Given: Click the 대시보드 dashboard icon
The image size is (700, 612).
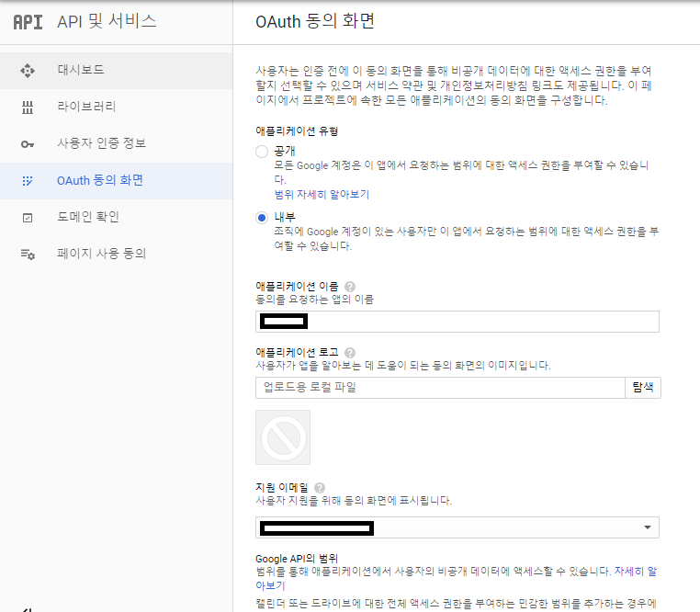Looking at the screenshot, I should [x=28, y=71].
